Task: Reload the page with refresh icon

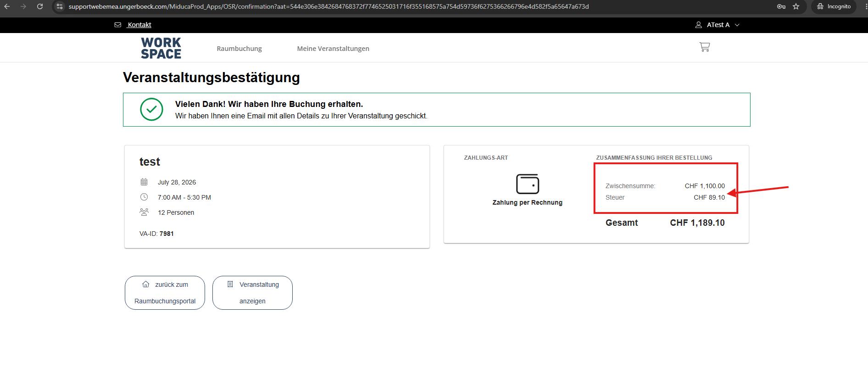Action: 40,6
